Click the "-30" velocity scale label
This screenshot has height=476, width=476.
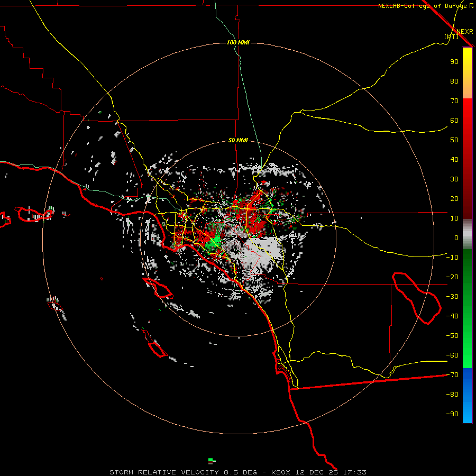(x=452, y=297)
